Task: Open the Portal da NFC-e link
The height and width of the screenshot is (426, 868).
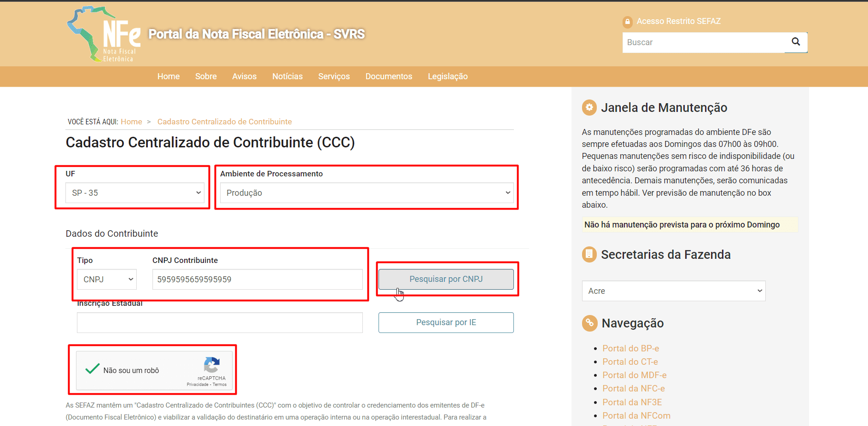Action: 633,389
